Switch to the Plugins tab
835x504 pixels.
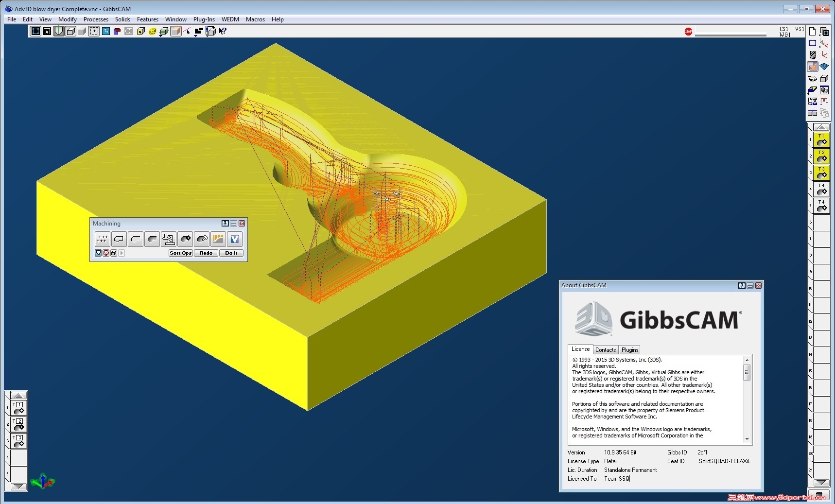point(630,350)
